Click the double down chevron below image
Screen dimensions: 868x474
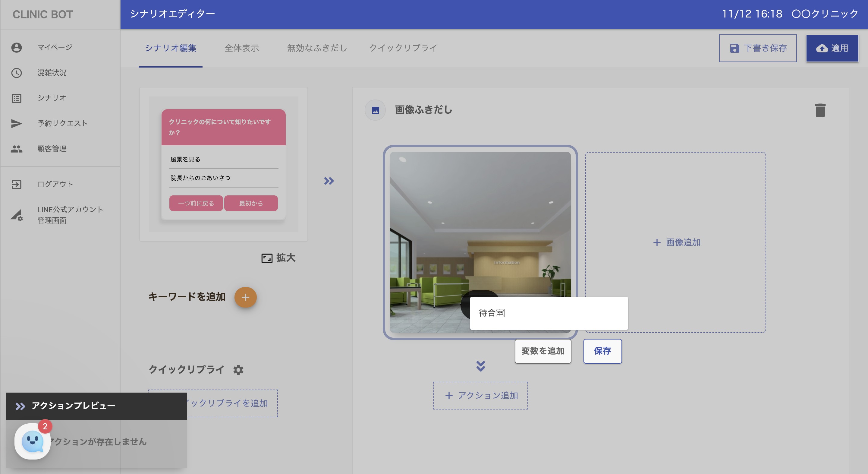click(x=480, y=366)
